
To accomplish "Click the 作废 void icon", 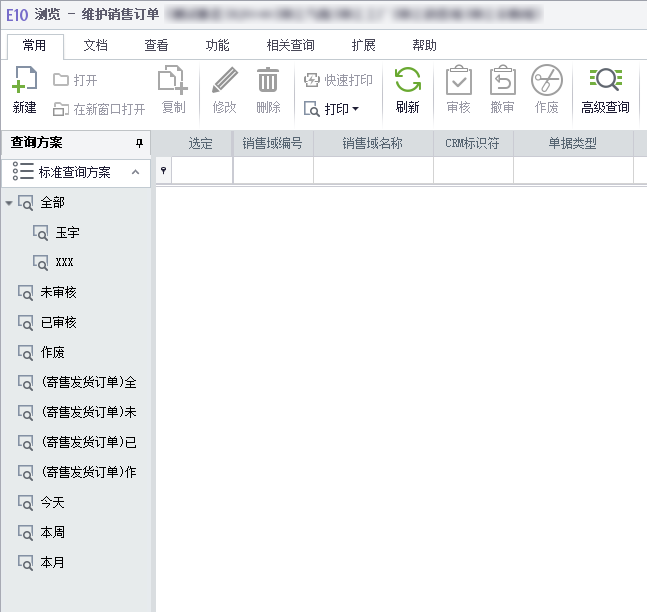I will (546, 82).
